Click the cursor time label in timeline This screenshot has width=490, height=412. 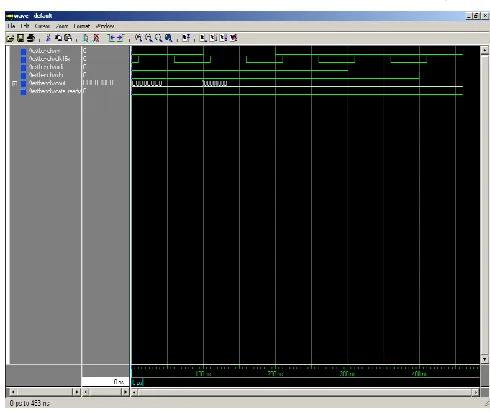[138, 382]
